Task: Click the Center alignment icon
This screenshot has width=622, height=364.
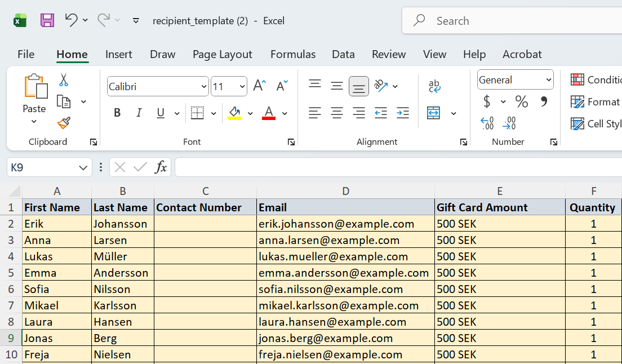Action: tap(337, 113)
